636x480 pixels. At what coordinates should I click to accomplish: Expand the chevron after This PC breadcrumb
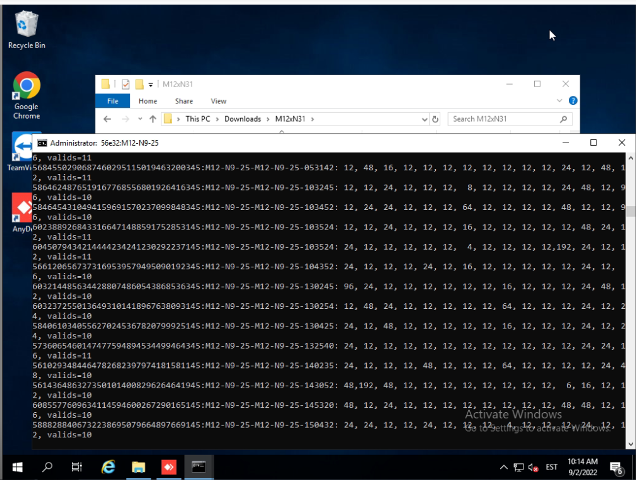click(x=217, y=119)
